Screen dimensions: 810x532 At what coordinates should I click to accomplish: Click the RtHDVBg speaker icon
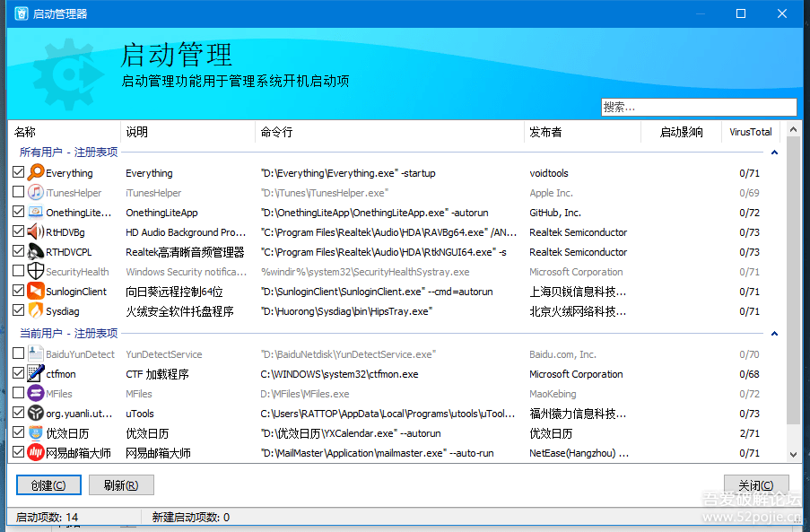(35, 232)
